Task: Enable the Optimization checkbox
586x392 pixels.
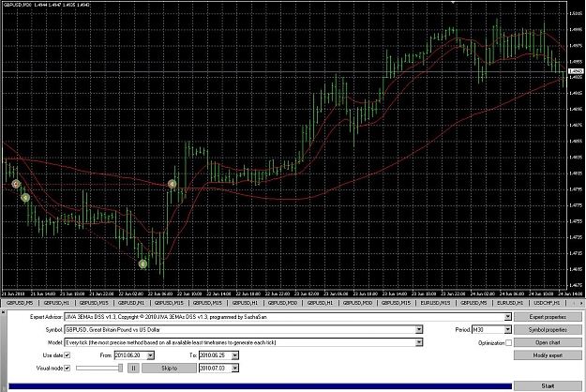Action: pyautogui.click(x=508, y=342)
